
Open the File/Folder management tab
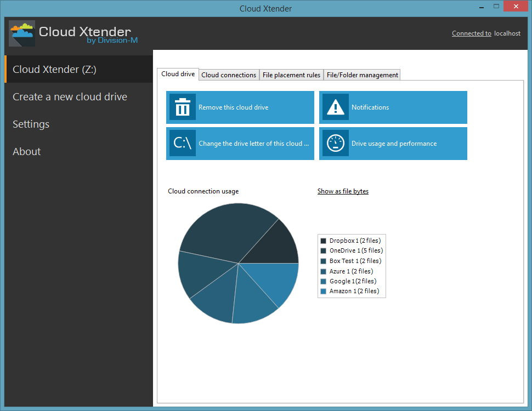[363, 75]
